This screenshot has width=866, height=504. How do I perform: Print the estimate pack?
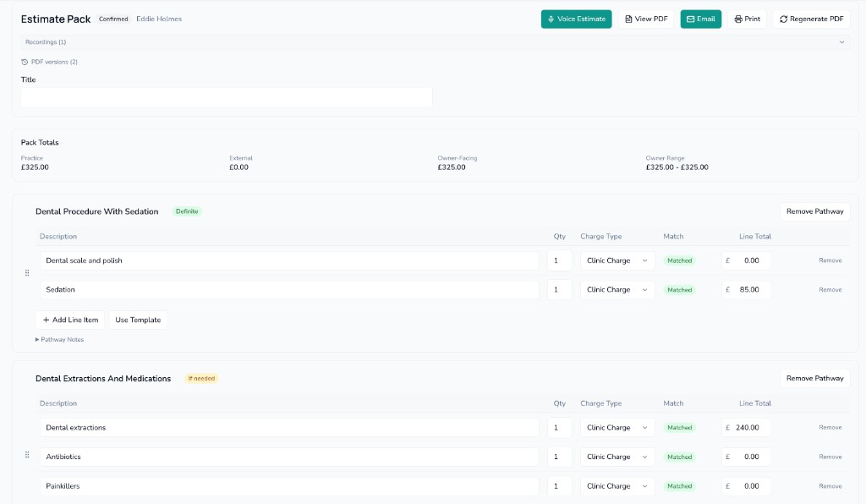747,19
